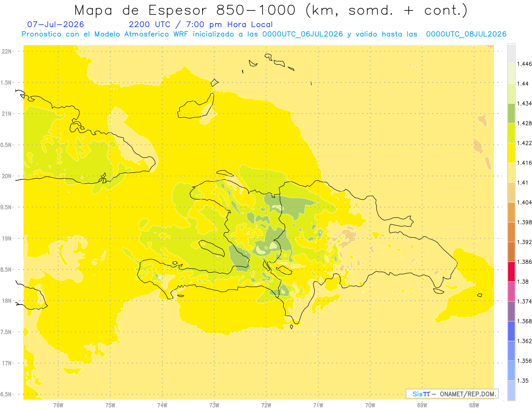532x411 pixels.
Task: Click the '76W' longitude label
Action: pos(58,405)
